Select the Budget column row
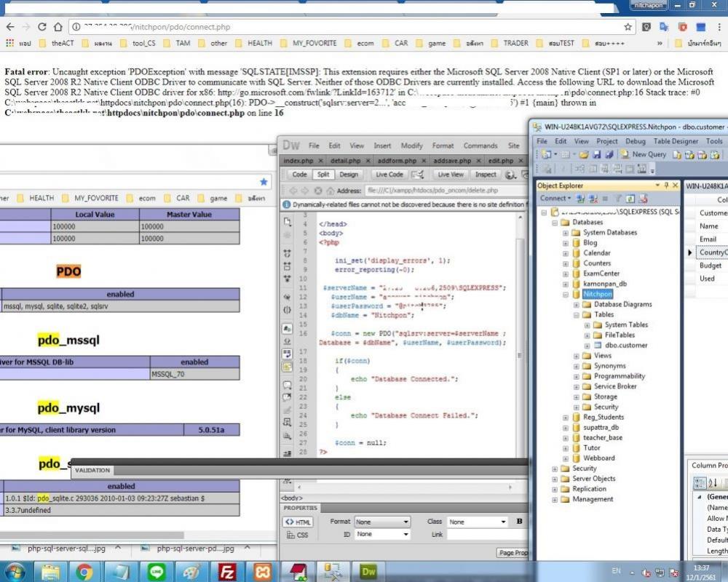 [x=711, y=266]
